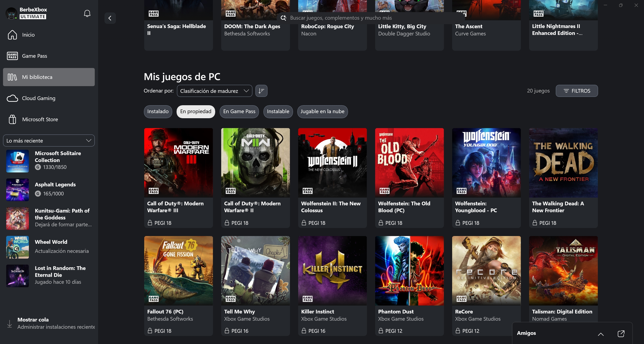Viewport: 644px width, 344px height.
Task: Open the Clasificación de madurez sort dropdown
Action: pos(214,91)
